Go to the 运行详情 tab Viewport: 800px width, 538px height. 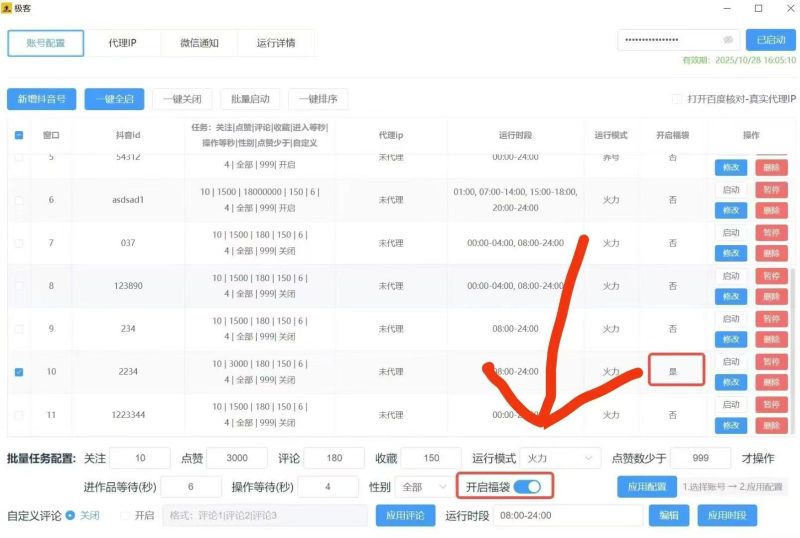click(275, 43)
